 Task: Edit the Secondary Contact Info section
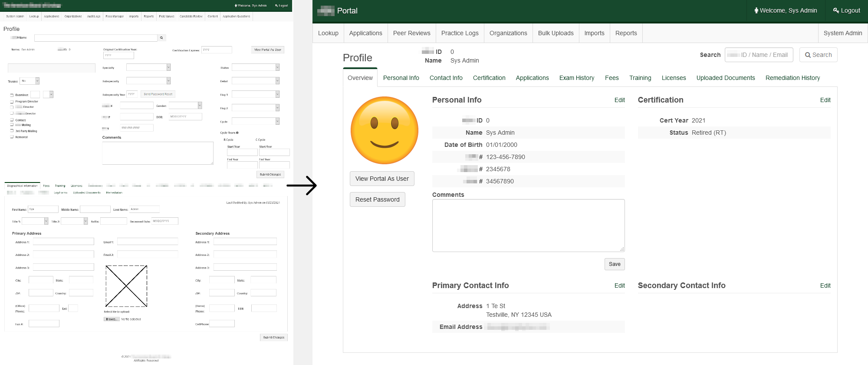click(x=825, y=285)
